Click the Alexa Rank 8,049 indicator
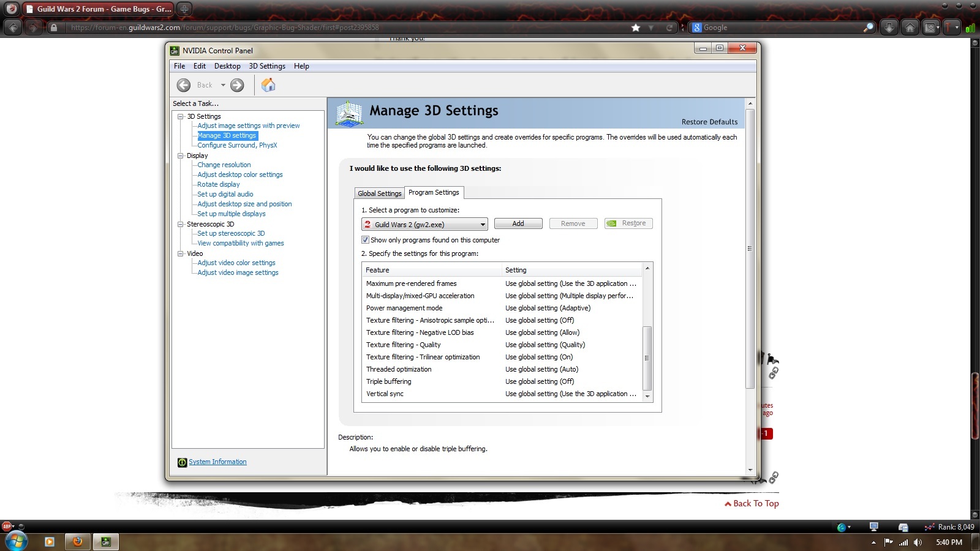The height and width of the screenshot is (551, 980). 949,527
